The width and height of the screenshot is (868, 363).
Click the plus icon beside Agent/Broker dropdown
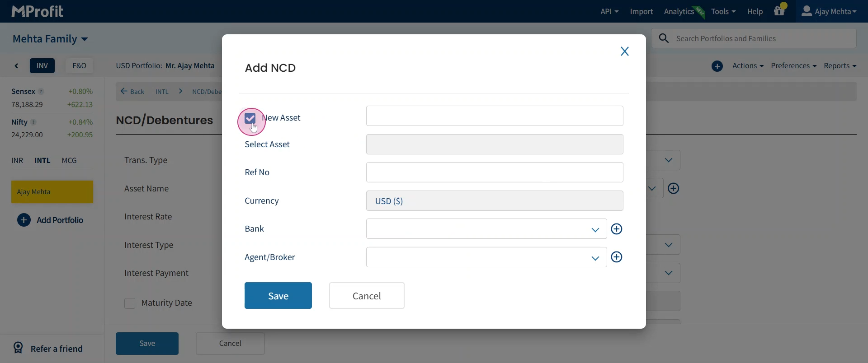tap(617, 257)
